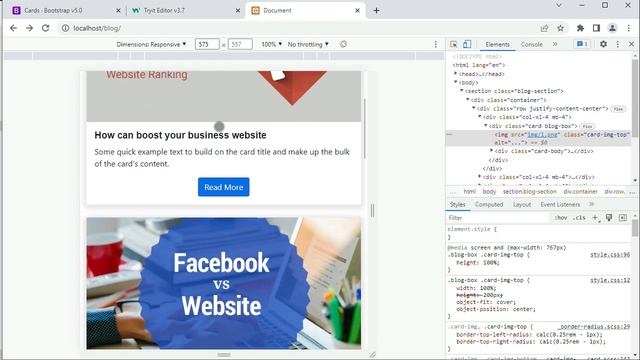640x360 pixels.
Task: Open DevTools settings gear
Action: coord(603,44)
